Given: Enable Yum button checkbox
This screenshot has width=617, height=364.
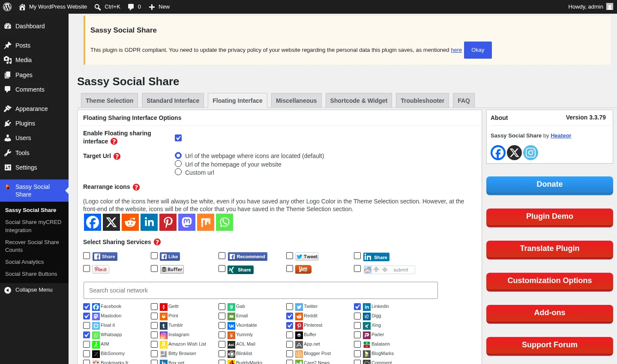Looking at the screenshot, I should coord(290,269).
